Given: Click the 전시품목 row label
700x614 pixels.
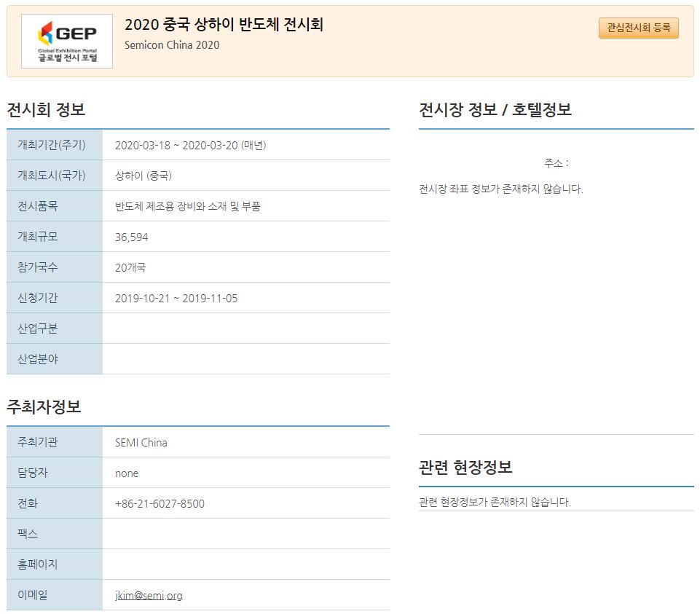Looking at the screenshot, I should [x=37, y=206].
